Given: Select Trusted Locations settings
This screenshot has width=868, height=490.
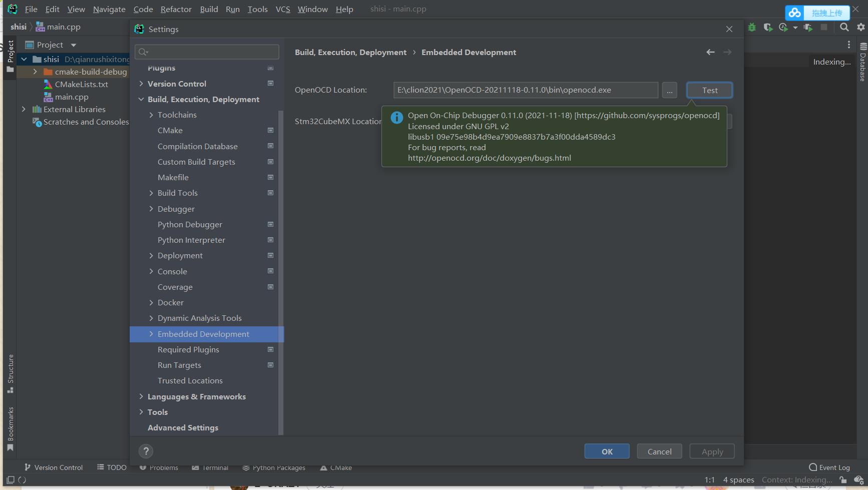Looking at the screenshot, I should click(190, 380).
